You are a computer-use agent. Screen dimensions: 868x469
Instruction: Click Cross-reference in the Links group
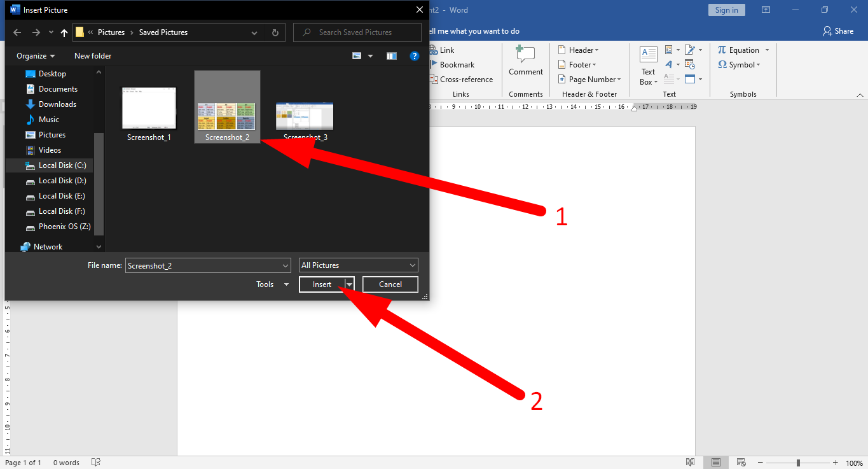pos(462,79)
